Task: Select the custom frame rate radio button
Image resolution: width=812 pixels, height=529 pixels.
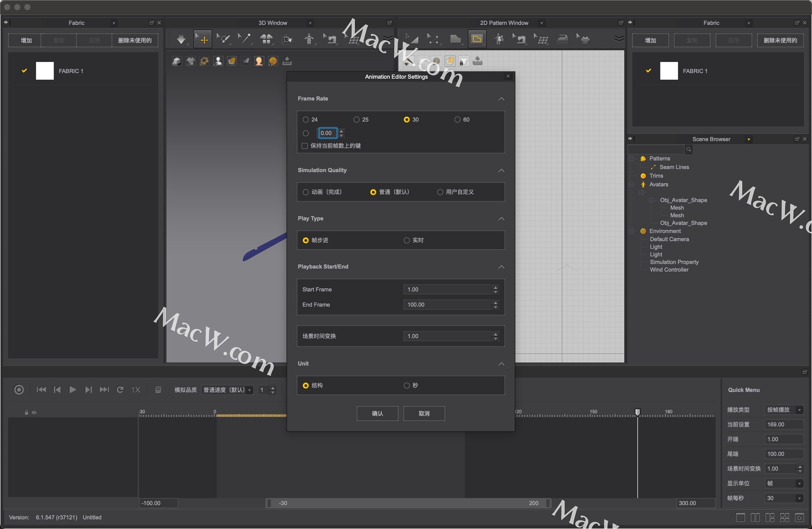Action: (x=306, y=133)
